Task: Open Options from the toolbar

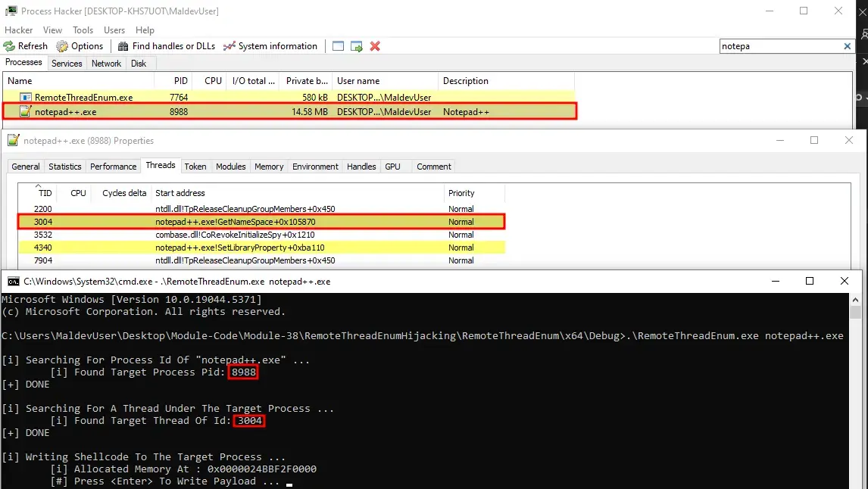Action: (80, 46)
